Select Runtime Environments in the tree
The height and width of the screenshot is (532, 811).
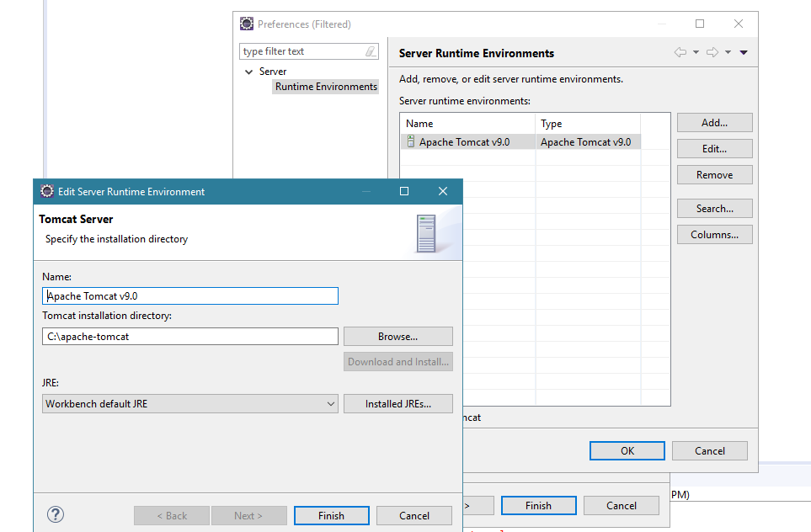pyautogui.click(x=326, y=87)
